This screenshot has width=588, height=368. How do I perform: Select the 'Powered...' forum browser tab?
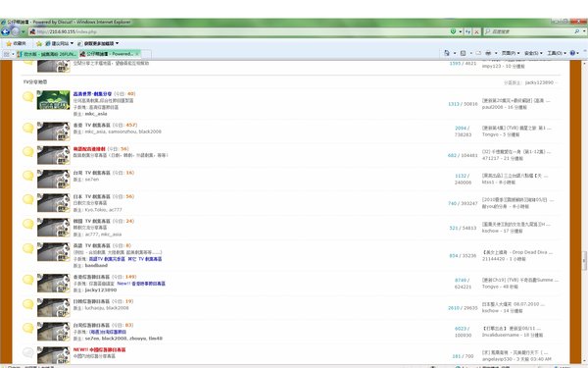(x=107, y=54)
